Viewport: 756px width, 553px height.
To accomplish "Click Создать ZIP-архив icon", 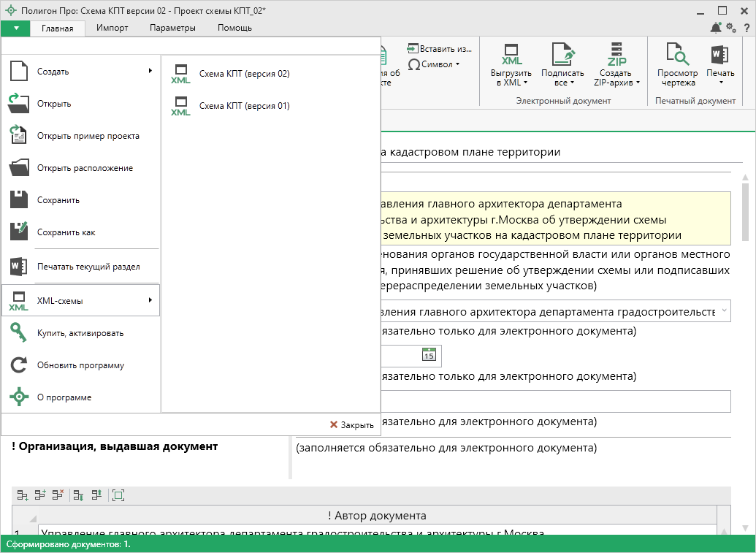I will click(x=616, y=56).
